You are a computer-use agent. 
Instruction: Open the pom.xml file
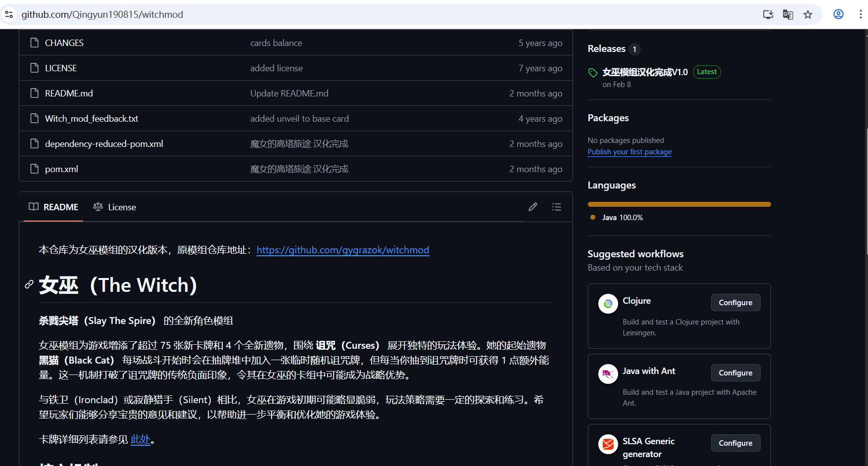coord(61,169)
